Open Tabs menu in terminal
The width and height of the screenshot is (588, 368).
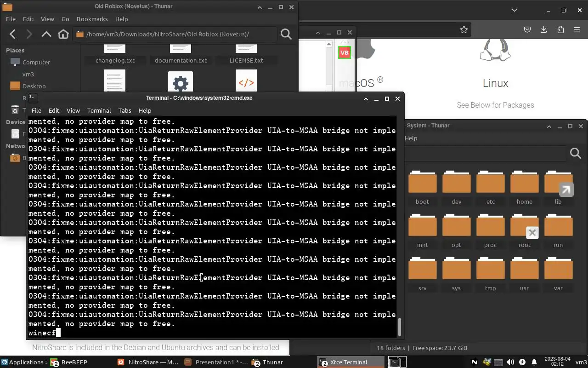click(x=124, y=110)
